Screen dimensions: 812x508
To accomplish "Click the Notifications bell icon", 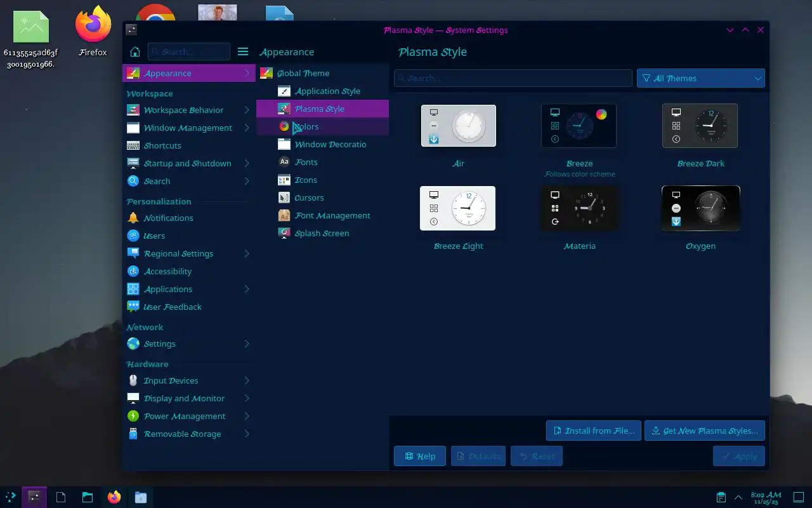I will coord(133,218).
